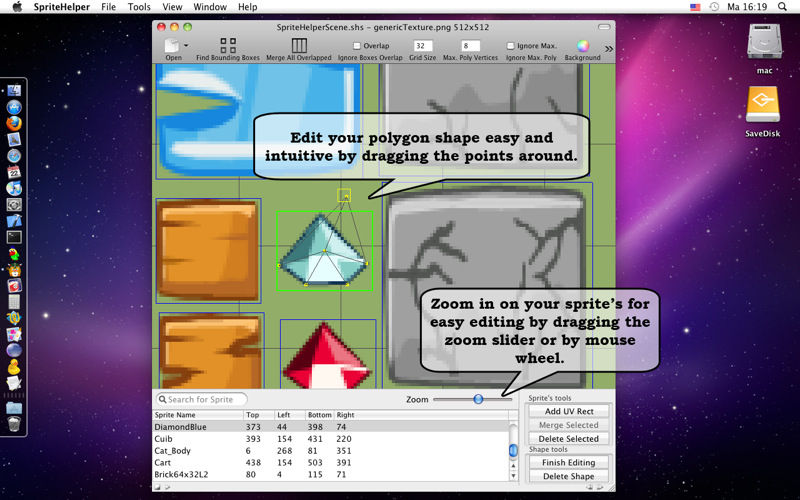Screen dimensions: 800x500
Task: Open the mac hard drive desktop icon
Action: 764,43
